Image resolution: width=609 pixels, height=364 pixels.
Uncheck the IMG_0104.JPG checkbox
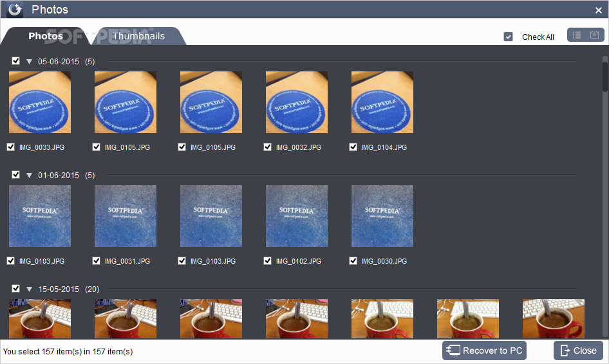353,147
